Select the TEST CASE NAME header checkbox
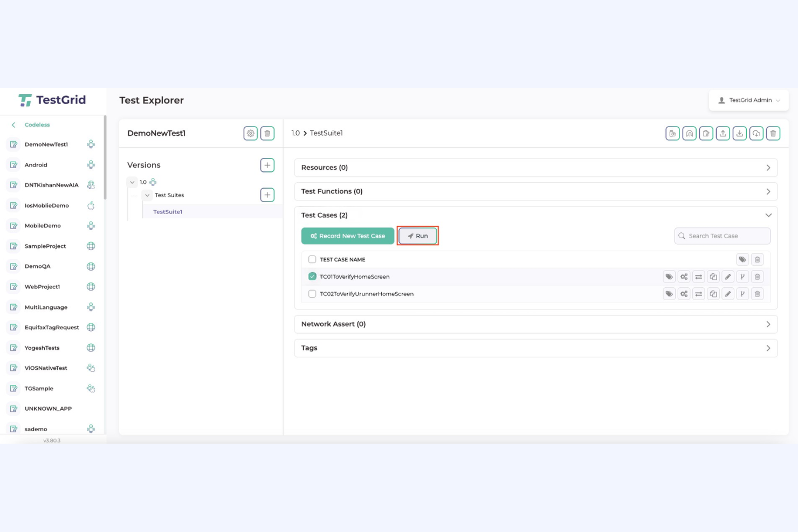 click(312, 259)
